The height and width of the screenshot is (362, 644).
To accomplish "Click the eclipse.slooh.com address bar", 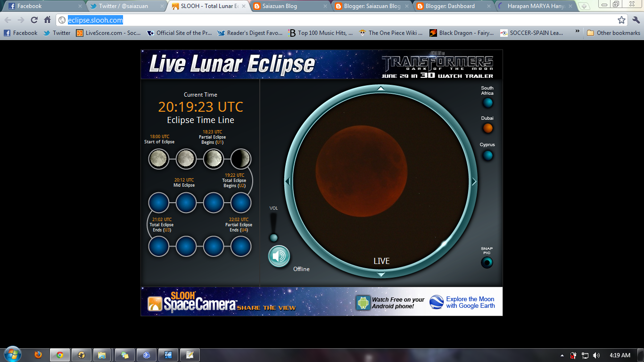I will pyautogui.click(x=342, y=20).
